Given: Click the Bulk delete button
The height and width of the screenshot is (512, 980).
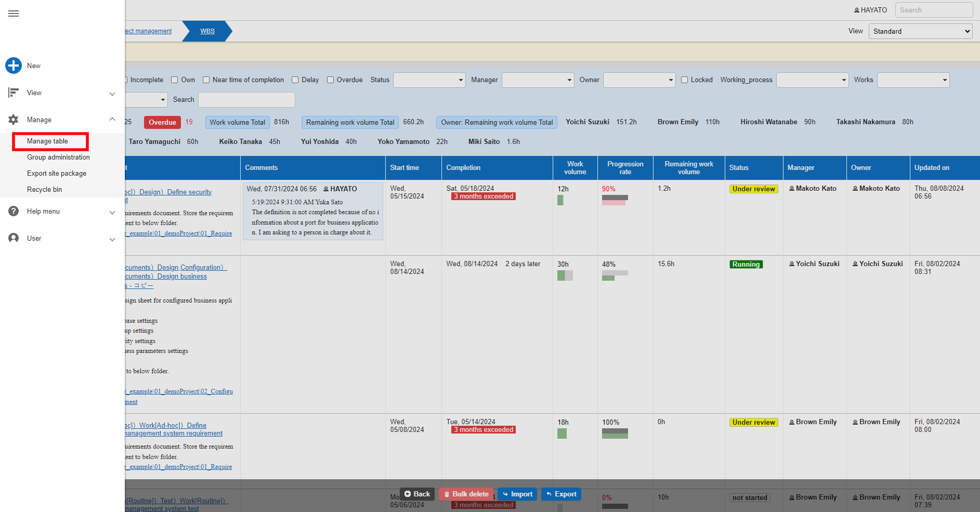Looking at the screenshot, I should (466, 494).
